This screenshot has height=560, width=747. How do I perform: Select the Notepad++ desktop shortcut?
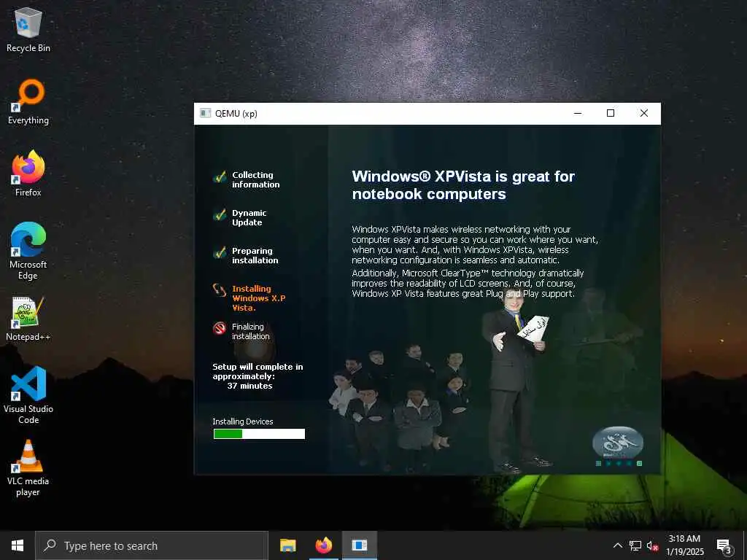coord(28,319)
